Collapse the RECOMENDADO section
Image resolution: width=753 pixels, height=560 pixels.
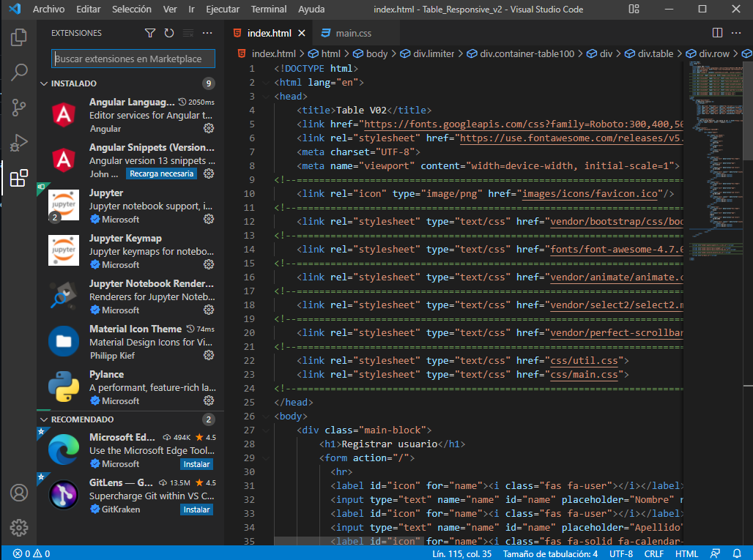point(44,419)
